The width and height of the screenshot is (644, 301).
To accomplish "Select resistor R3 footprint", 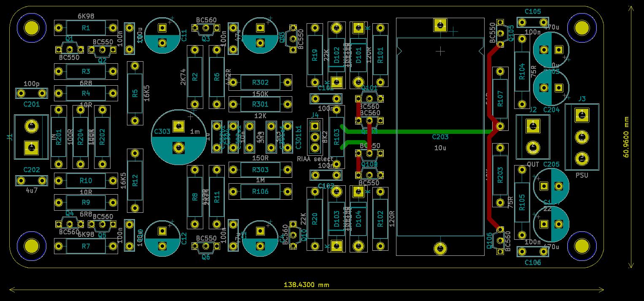I will (x=86, y=71).
